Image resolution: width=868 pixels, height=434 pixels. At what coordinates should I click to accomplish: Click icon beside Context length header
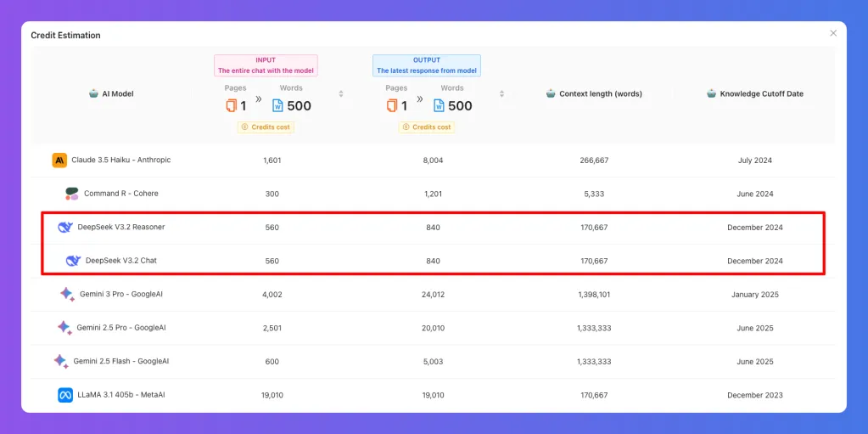pos(551,93)
